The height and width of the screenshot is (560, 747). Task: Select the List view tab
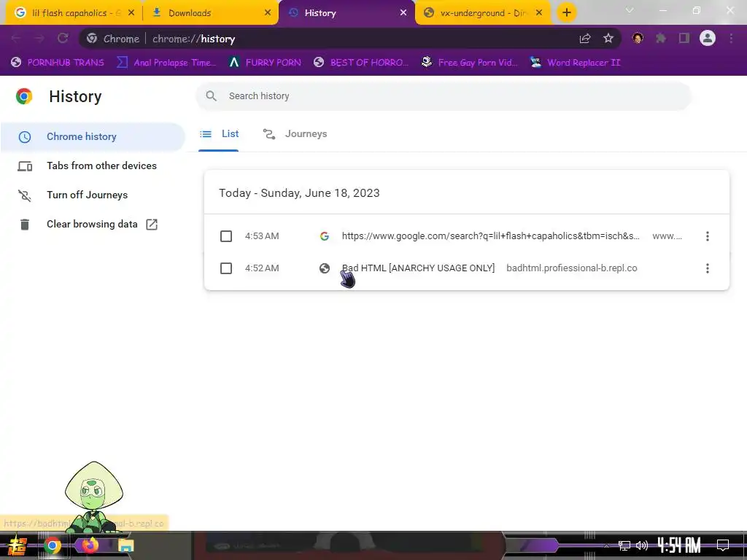coord(219,134)
